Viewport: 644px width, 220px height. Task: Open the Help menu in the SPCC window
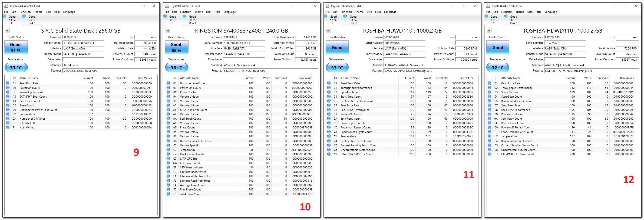[57, 12]
